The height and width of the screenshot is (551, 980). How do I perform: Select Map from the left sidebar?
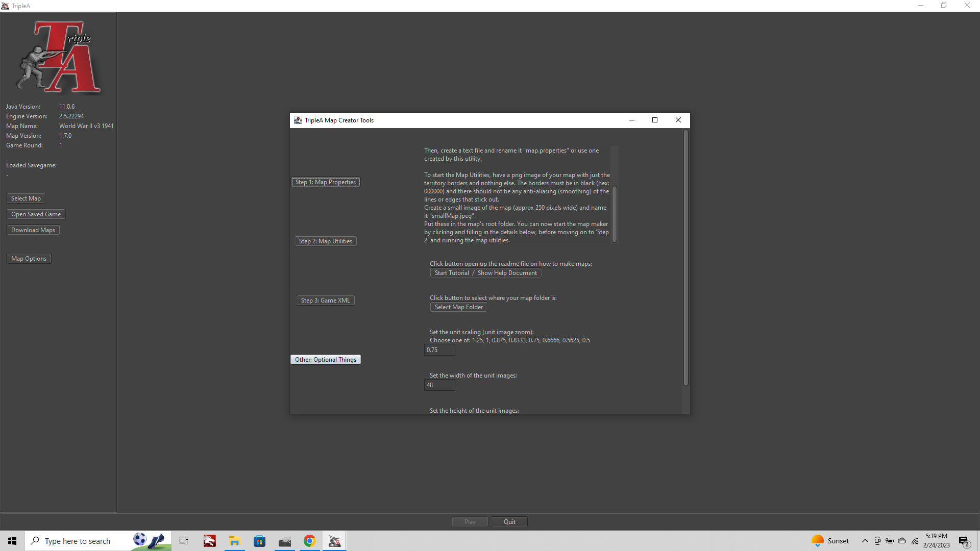[x=26, y=198]
